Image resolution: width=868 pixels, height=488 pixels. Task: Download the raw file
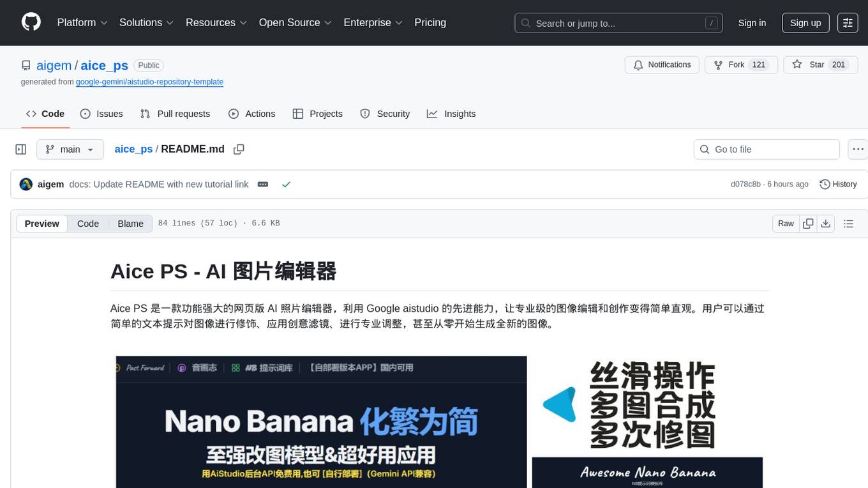[x=826, y=224]
